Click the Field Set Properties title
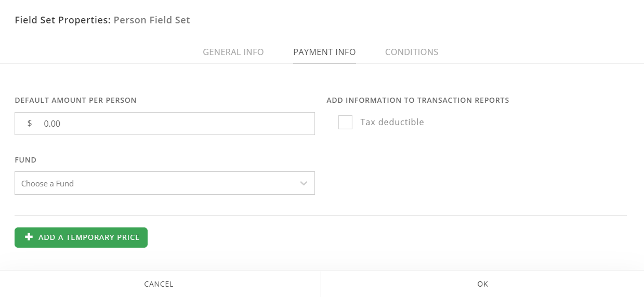This screenshot has width=644, height=297. pos(62,20)
